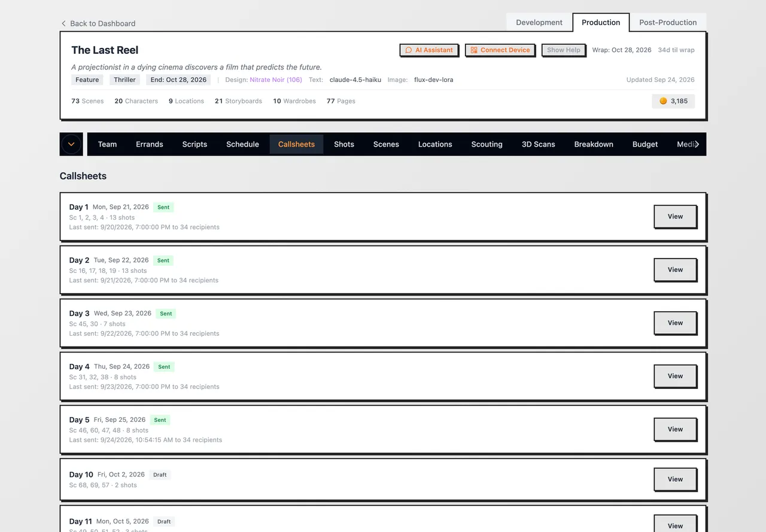This screenshot has width=766, height=532.
Task: Switch to the Development tab
Action: pos(539,22)
